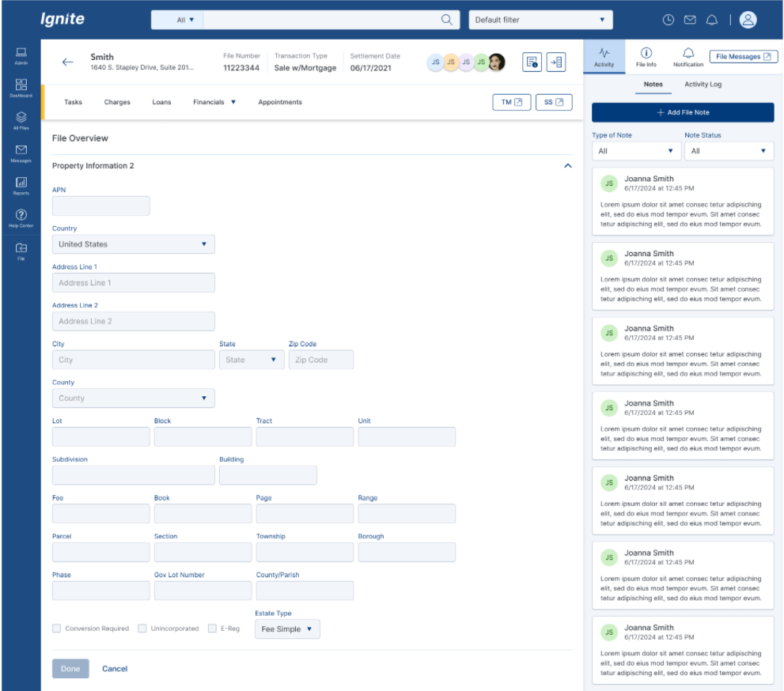Viewport: 784px width, 691px height.
Task: Open the bell alerts icon in header
Action: tap(711, 20)
